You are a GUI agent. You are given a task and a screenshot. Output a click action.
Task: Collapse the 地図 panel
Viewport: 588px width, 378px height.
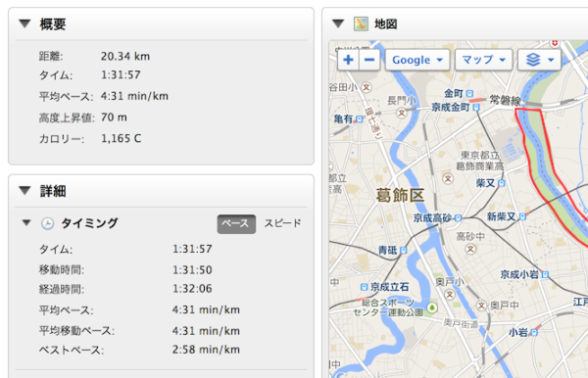click(338, 24)
